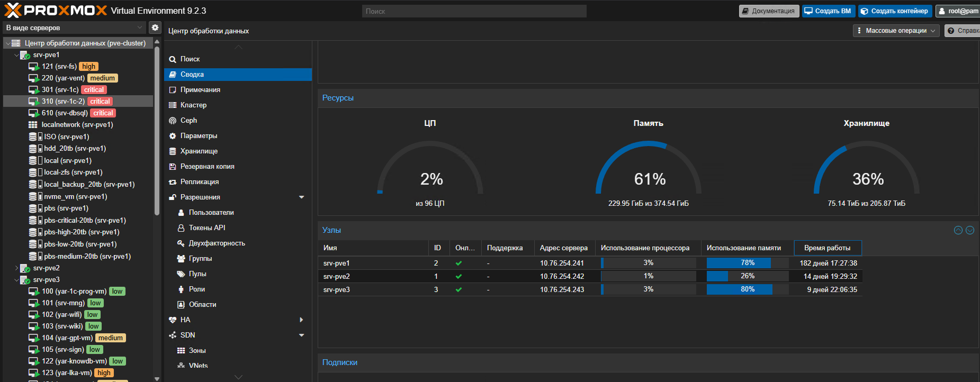Image resolution: width=980 pixels, height=382 pixels.
Task: Go to Хранилище in the side menu
Action: pos(238,151)
